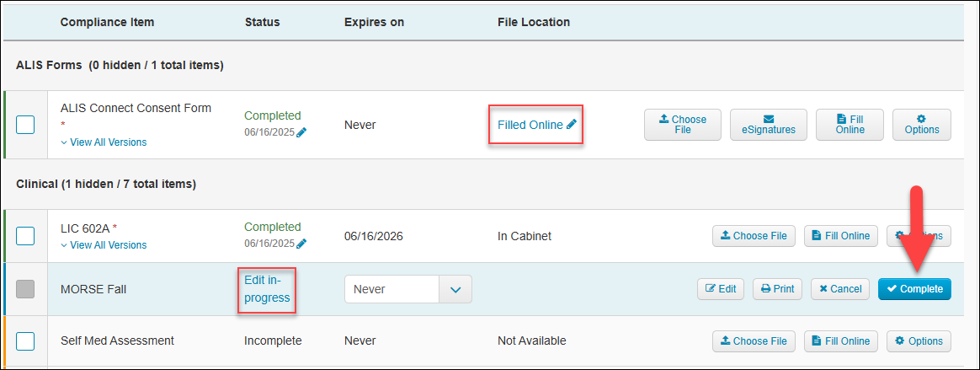Click Fill Online for ALIS Connect Consent Form
The image size is (980, 370).
(x=850, y=125)
